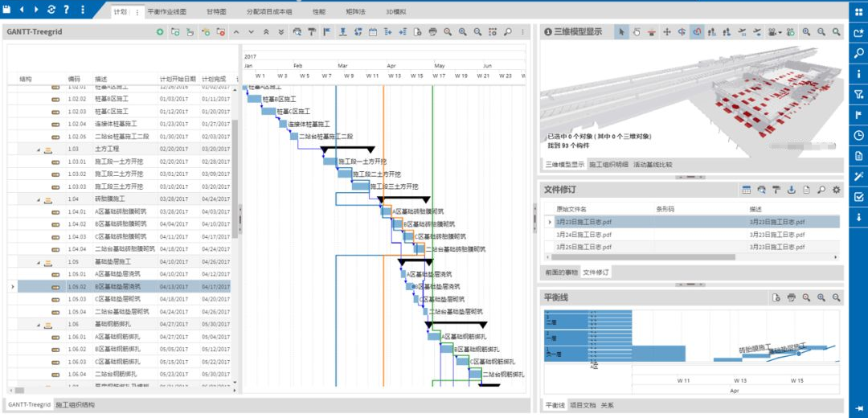Collapse the 1.03 土方工程 group
This screenshot has width=868, height=418.
(39, 149)
